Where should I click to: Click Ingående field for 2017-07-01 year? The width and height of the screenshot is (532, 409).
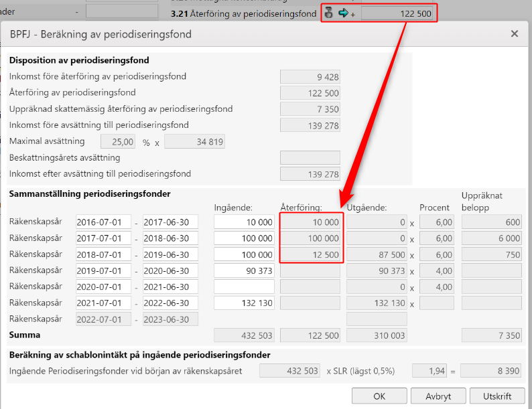click(244, 238)
